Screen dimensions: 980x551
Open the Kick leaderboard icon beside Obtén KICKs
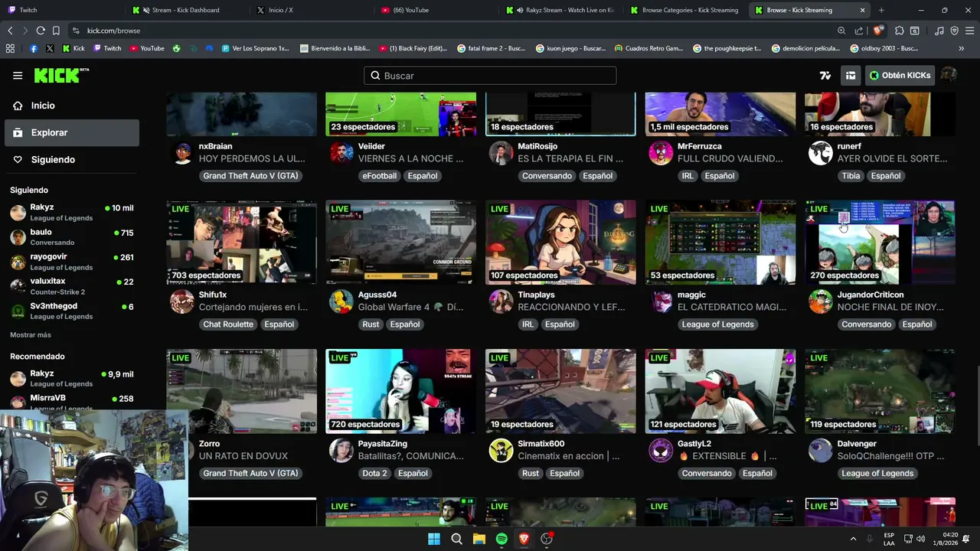[x=825, y=76]
